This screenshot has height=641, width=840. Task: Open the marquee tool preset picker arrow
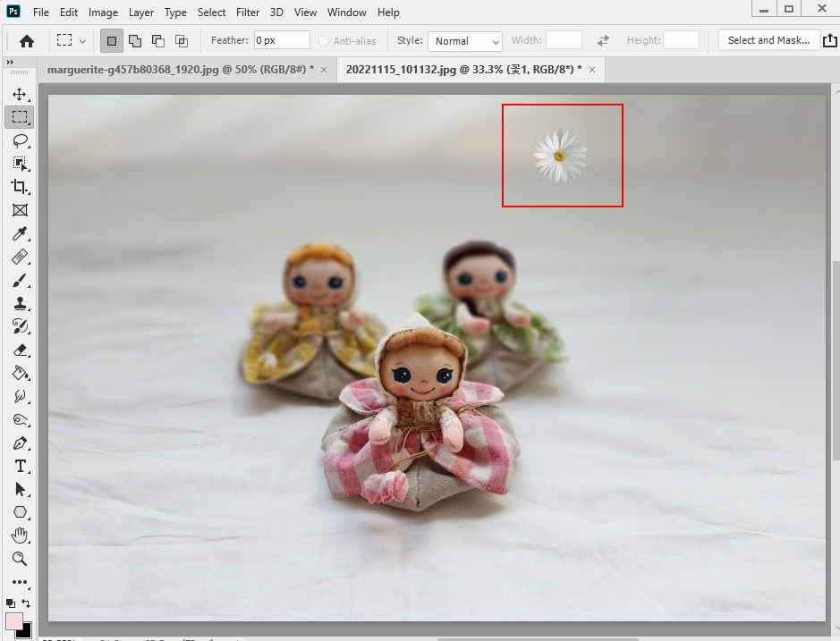point(82,41)
